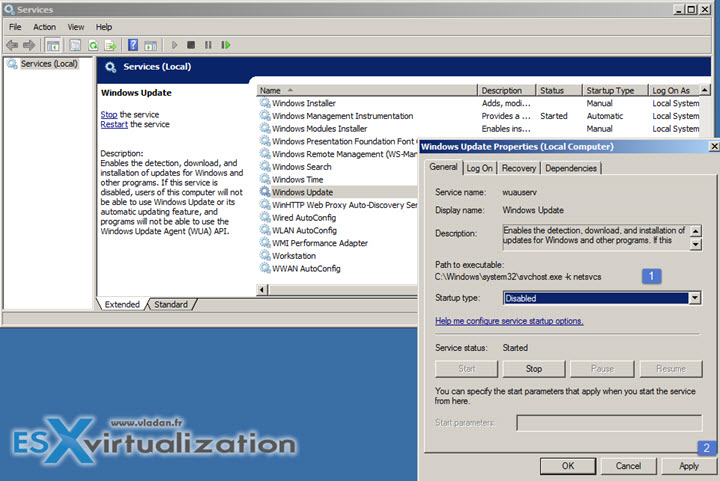The width and height of the screenshot is (720, 481).
Task: Click the Stop button in Properties dialog
Action: [534, 369]
